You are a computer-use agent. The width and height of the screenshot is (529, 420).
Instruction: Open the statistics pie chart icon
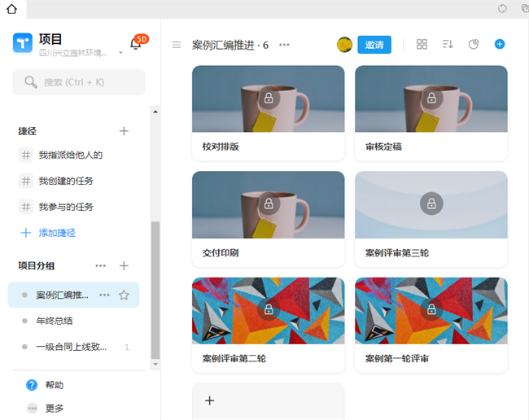tap(474, 44)
